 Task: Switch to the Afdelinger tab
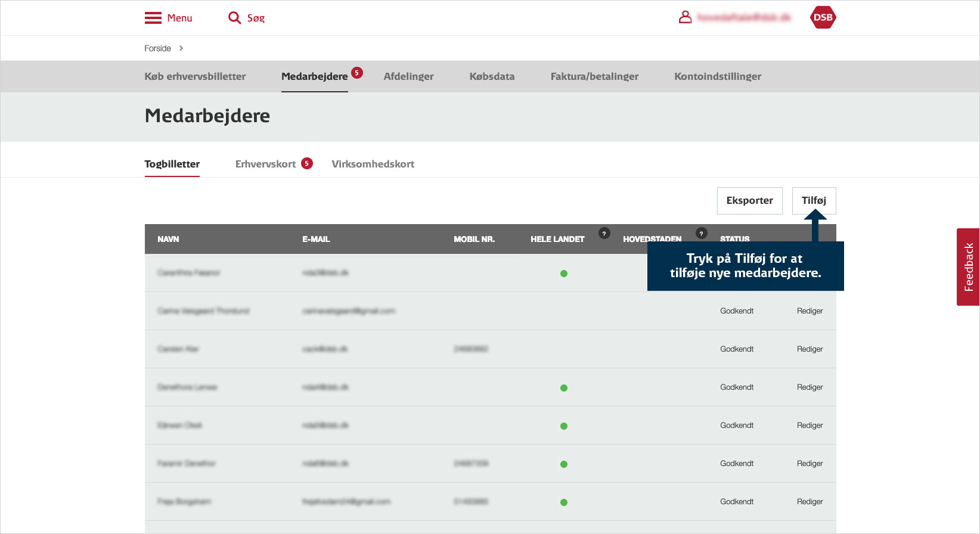pos(408,76)
